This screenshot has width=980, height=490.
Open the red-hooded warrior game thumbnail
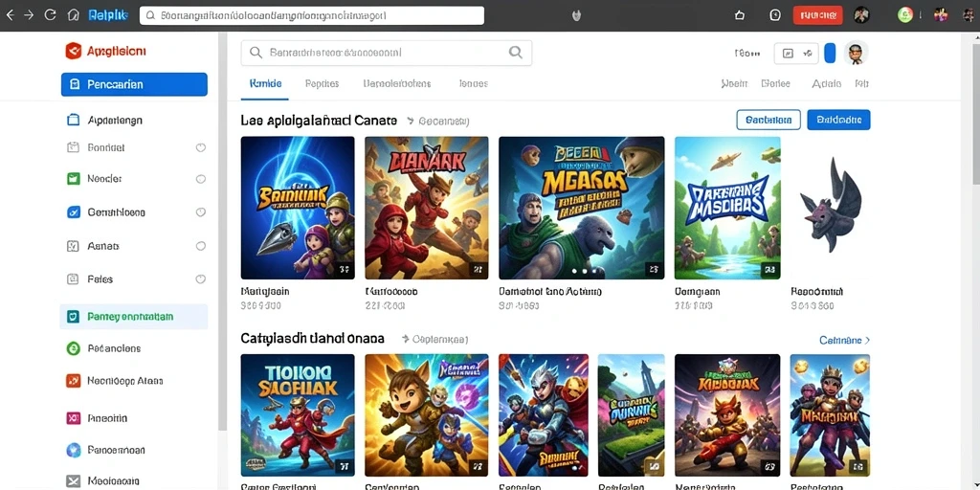click(426, 208)
